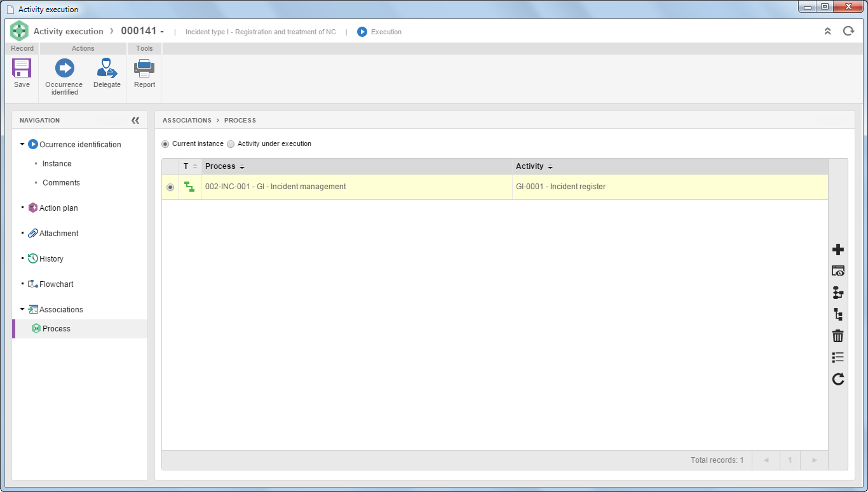
Task: Click the Save floppy disk icon
Action: (22, 68)
